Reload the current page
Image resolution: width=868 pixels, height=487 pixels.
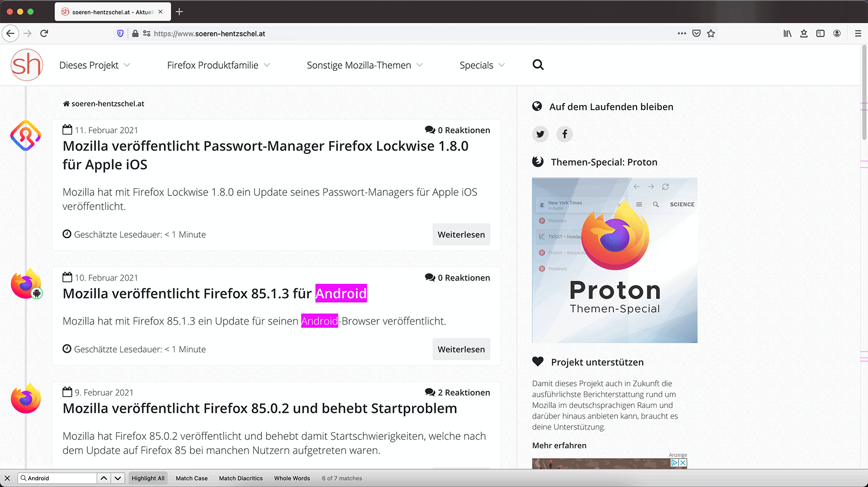pos(44,34)
